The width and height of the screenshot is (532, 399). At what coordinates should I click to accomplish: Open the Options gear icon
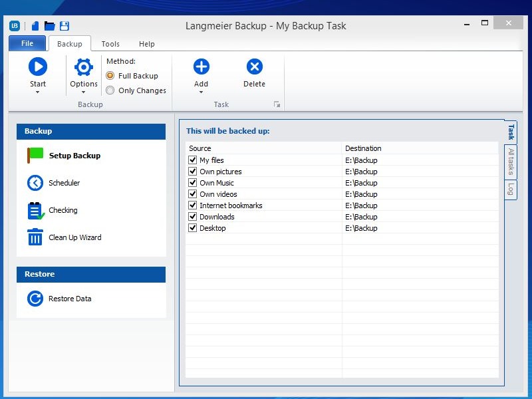(x=83, y=66)
